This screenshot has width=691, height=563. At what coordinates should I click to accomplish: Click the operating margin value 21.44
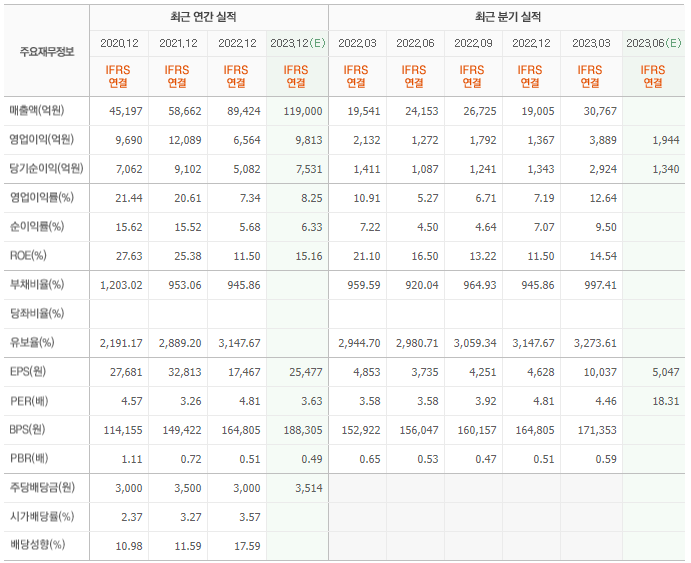(129, 198)
